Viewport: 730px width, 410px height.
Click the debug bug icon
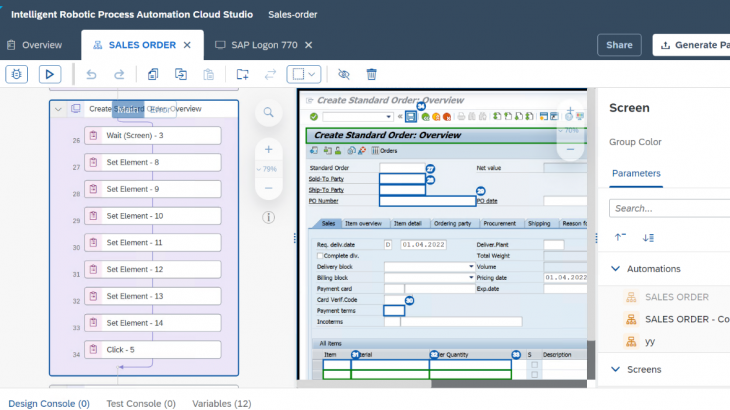pos(16,74)
